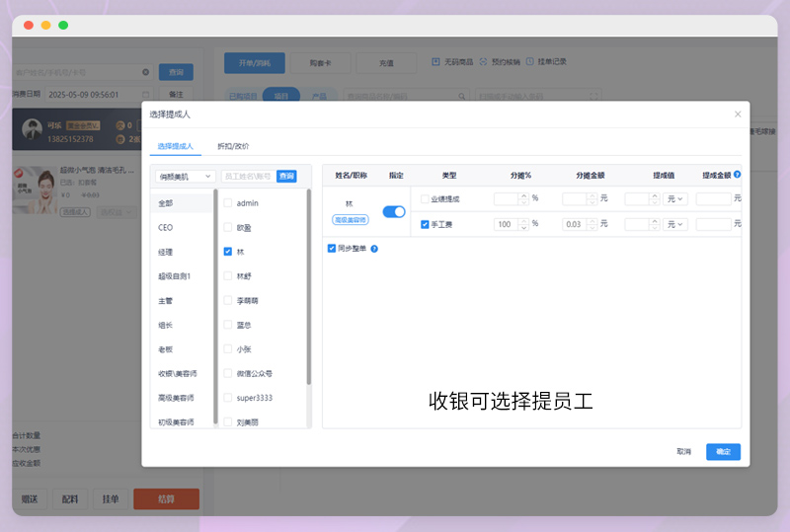The height and width of the screenshot is (532, 790).
Task: Check the 业绩提成 checkbox
Action: point(425,198)
